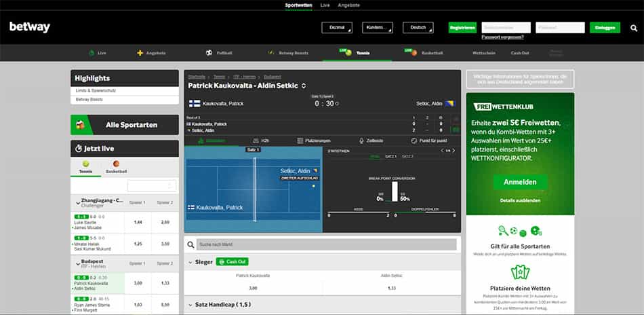644x315 pixels.
Task: Click the football icon in navigation bar
Action: pyautogui.click(x=209, y=53)
